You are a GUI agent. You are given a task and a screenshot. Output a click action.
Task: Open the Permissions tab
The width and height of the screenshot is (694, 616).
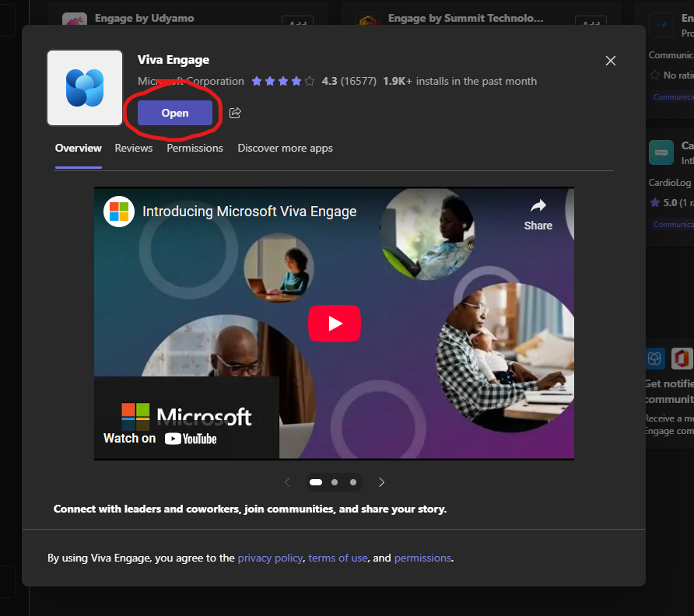[195, 149]
